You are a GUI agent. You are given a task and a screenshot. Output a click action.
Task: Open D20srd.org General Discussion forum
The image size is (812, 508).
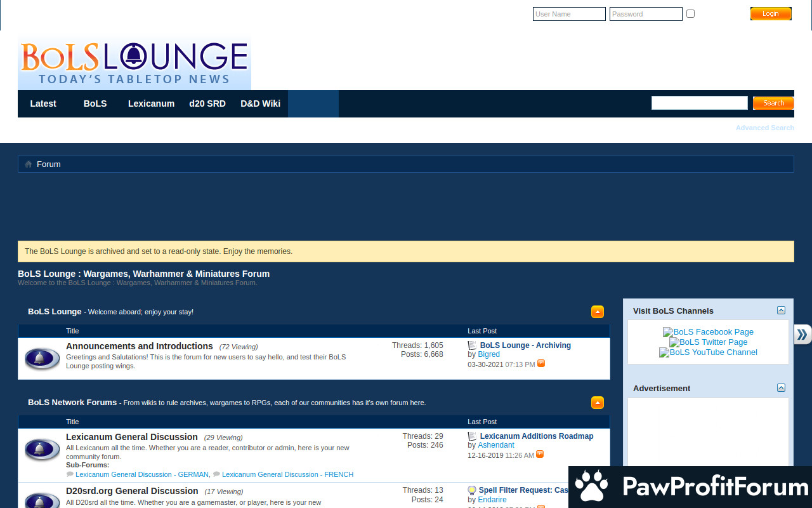(132, 491)
